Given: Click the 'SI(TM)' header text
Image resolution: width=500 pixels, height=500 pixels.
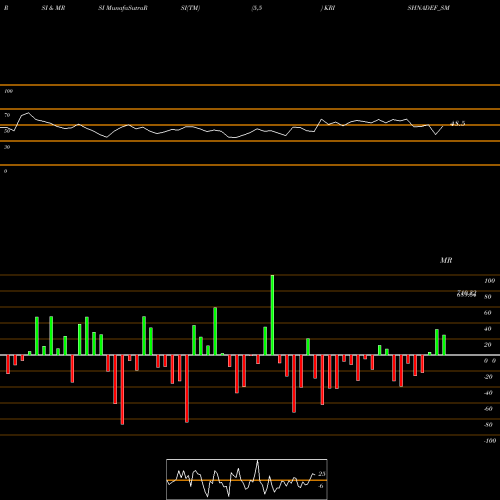Looking at the screenshot, I should pos(190,8).
